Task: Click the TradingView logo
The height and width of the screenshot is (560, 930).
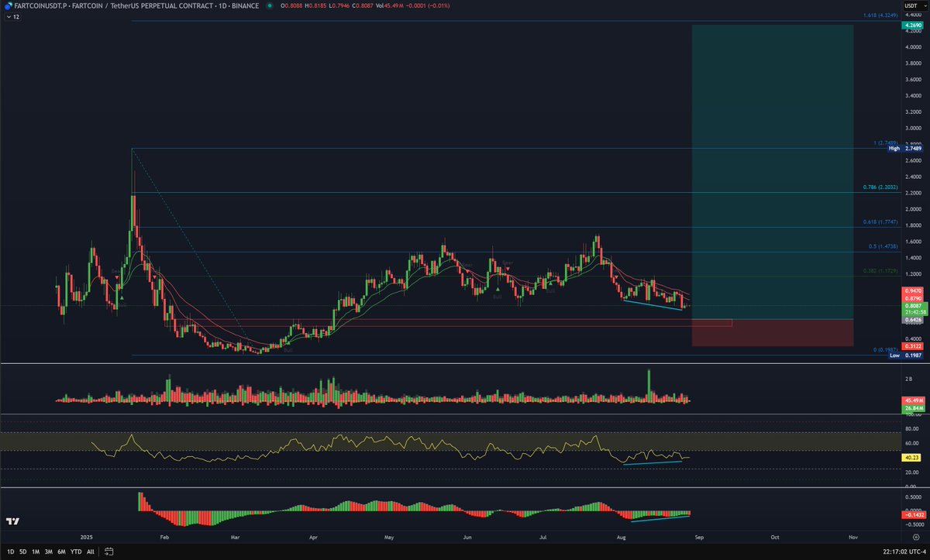Action: click(x=13, y=522)
